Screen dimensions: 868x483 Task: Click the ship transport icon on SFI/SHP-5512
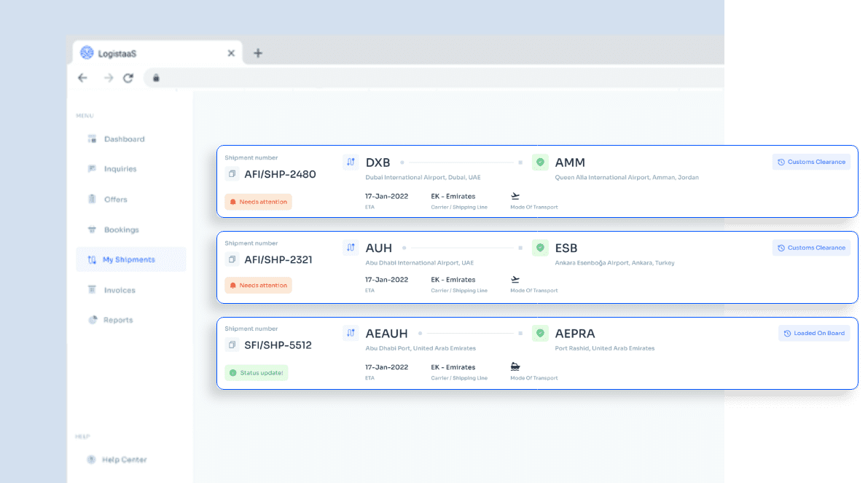point(515,366)
